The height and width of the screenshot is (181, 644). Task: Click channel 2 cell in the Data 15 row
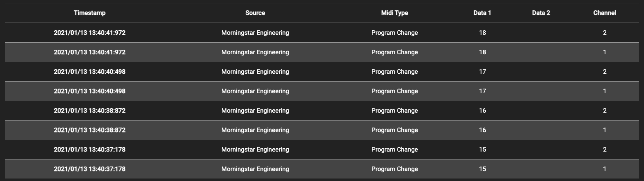(605, 150)
